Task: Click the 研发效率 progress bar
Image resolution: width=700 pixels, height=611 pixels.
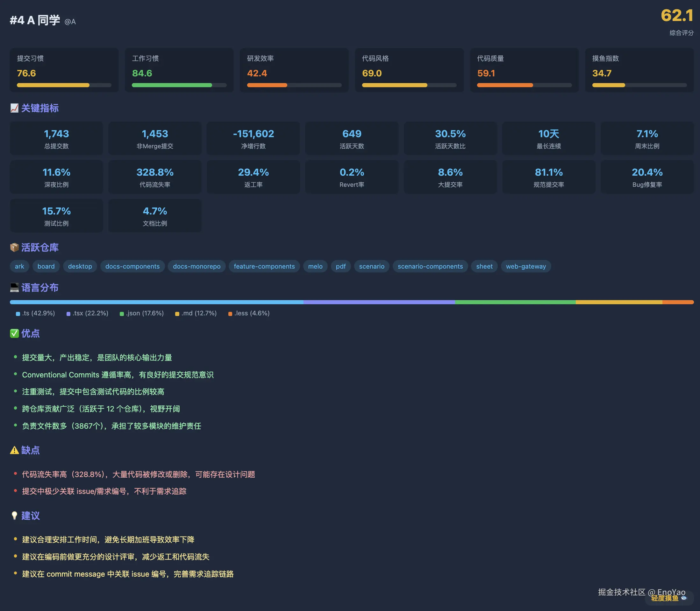Action: [294, 85]
